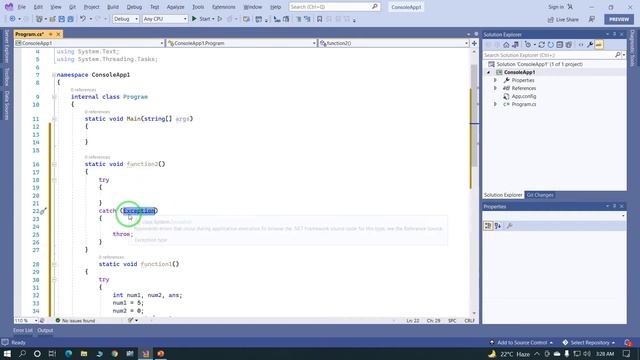Click the Alphabetical sort icon in Properties panel
This screenshot has height=360, width=640.
498,226
